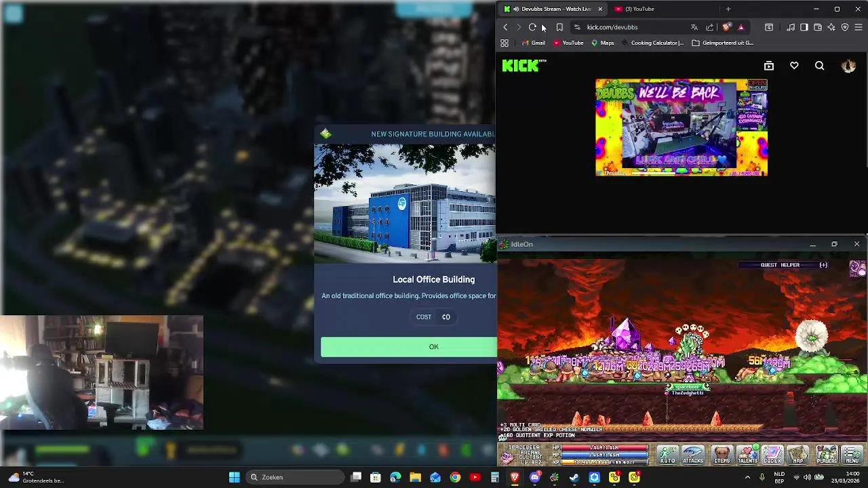The height and width of the screenshot is (488, 868).
Task: Open Brave VPN shield icon
Action: [845, 27]
